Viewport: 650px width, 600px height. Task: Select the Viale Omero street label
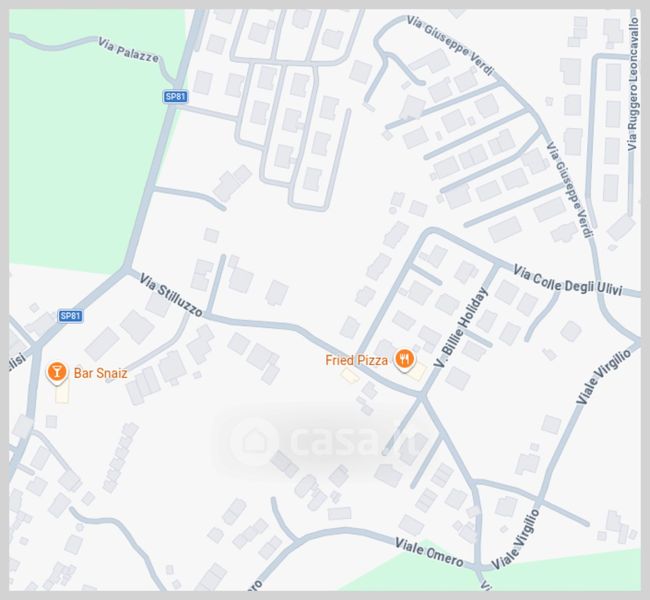point(429,553)
